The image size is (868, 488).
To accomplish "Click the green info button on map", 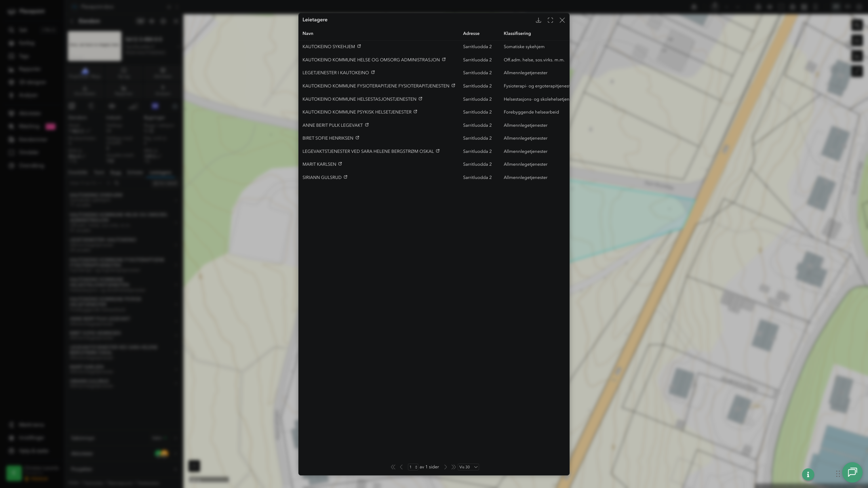I will pyautogui.click(x=808, y=474).
